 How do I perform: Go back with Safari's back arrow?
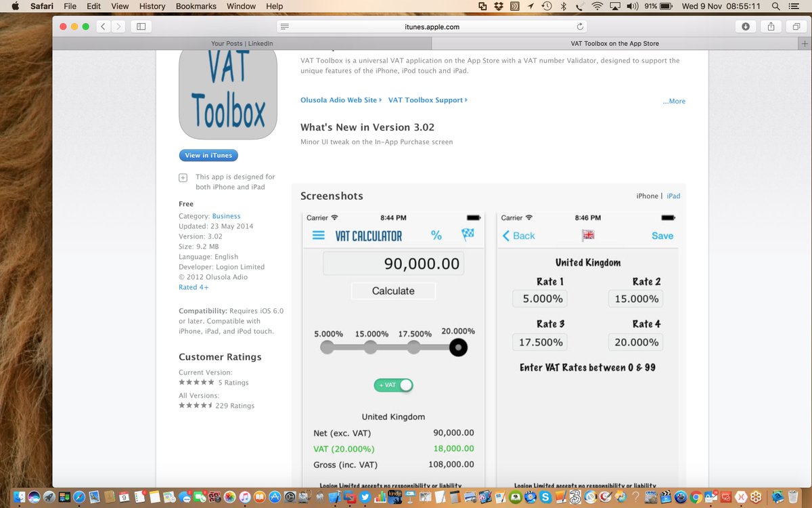tap(103, 26)
